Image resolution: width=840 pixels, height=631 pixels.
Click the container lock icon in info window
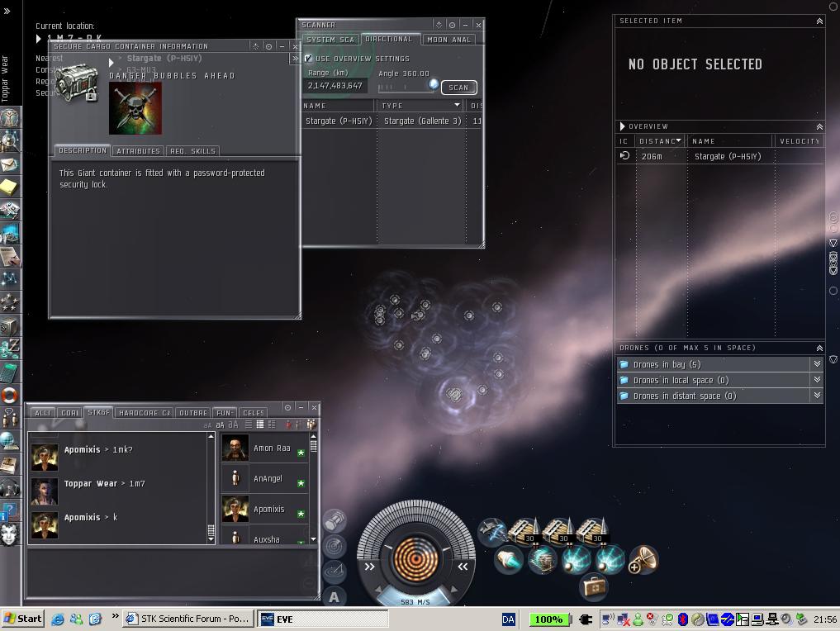[91, 96]
